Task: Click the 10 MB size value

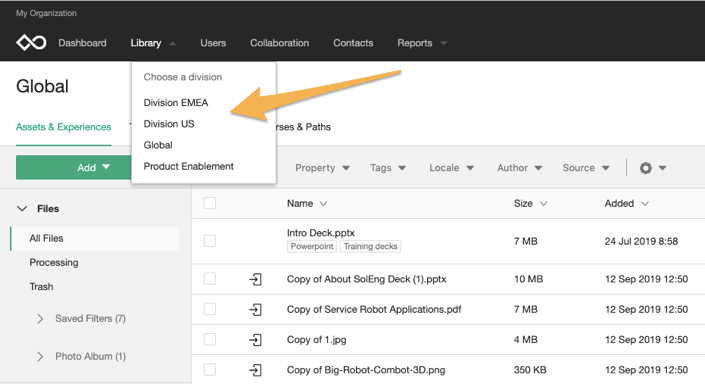Action: 528,279
